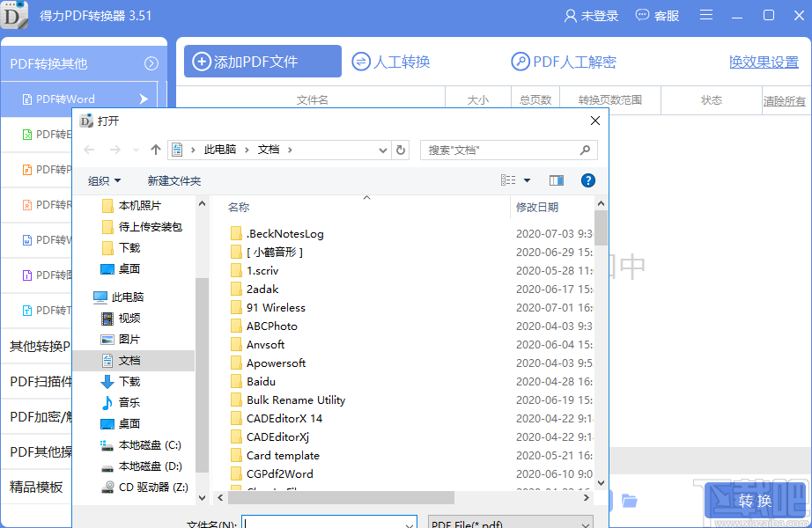Click the blue help icon in the dialog
The height and width of the screenshot is (528, 812).
click(587, 180)
